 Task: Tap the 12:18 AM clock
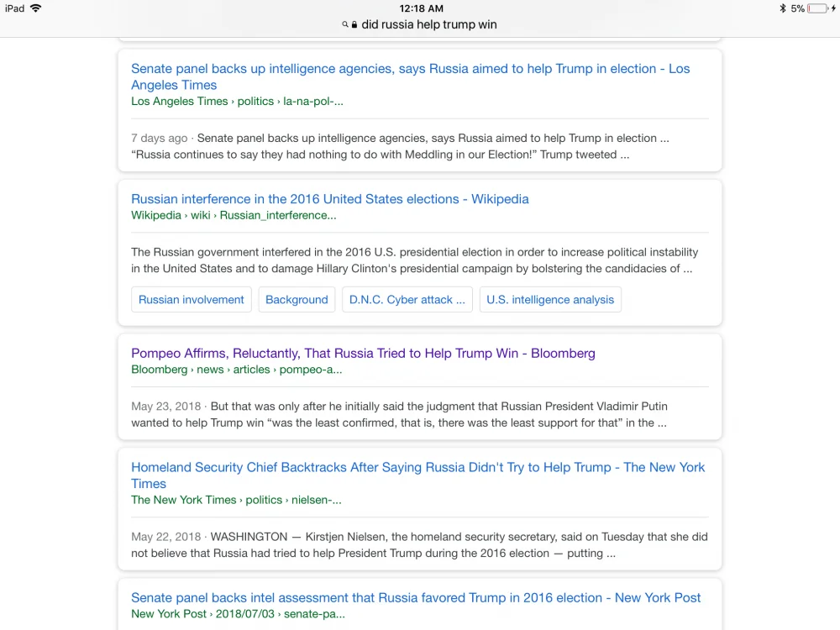[421, 8]
